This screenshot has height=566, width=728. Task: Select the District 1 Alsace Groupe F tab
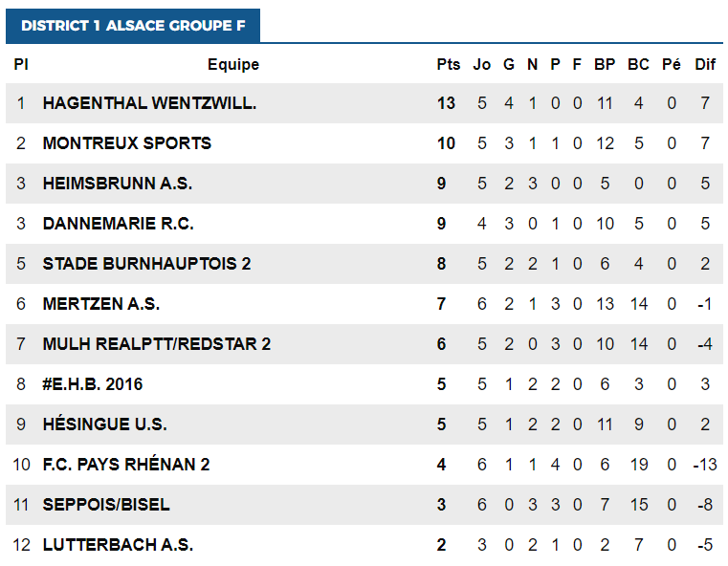[132, 26]
